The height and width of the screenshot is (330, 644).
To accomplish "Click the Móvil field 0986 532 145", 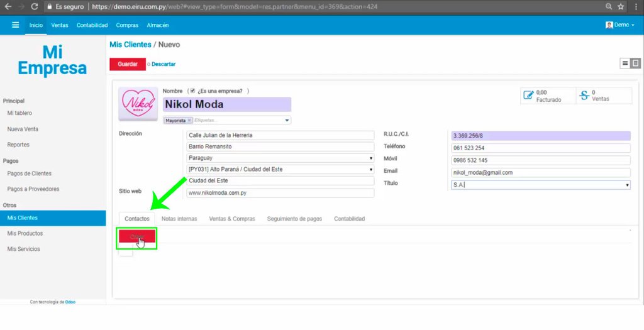I will pyautogui.click(x=540, y=160).
